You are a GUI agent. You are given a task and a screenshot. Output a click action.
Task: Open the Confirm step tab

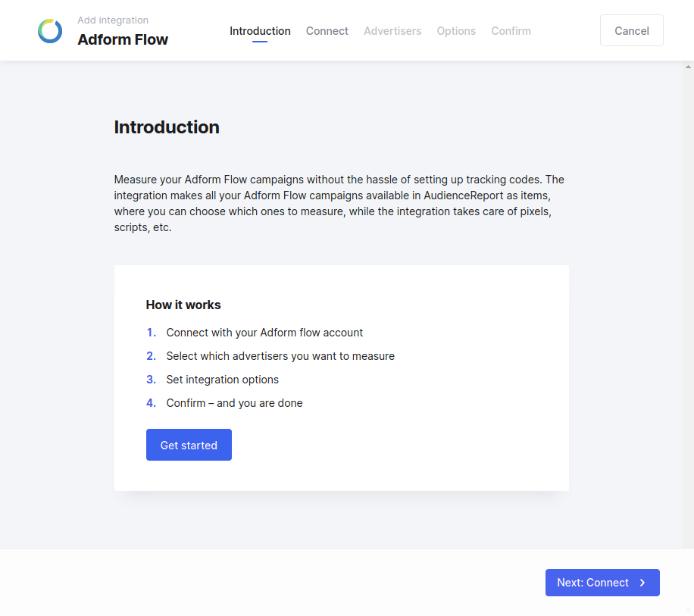[511, 31]
